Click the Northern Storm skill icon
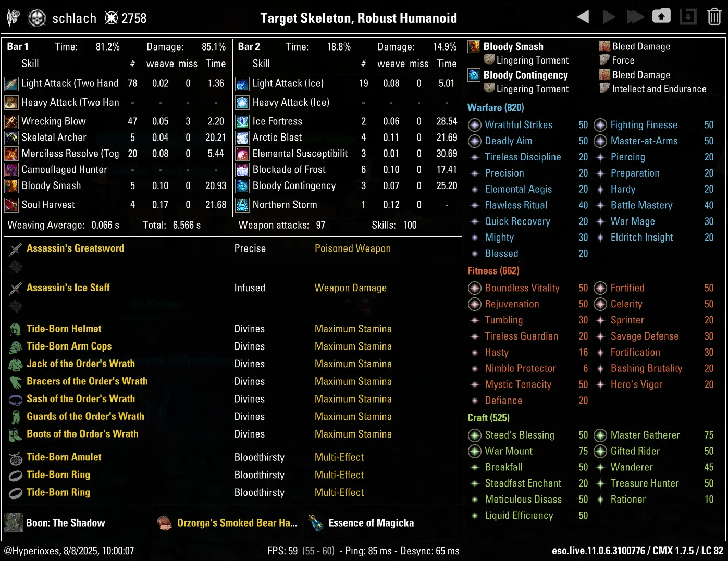 [242, 205]
